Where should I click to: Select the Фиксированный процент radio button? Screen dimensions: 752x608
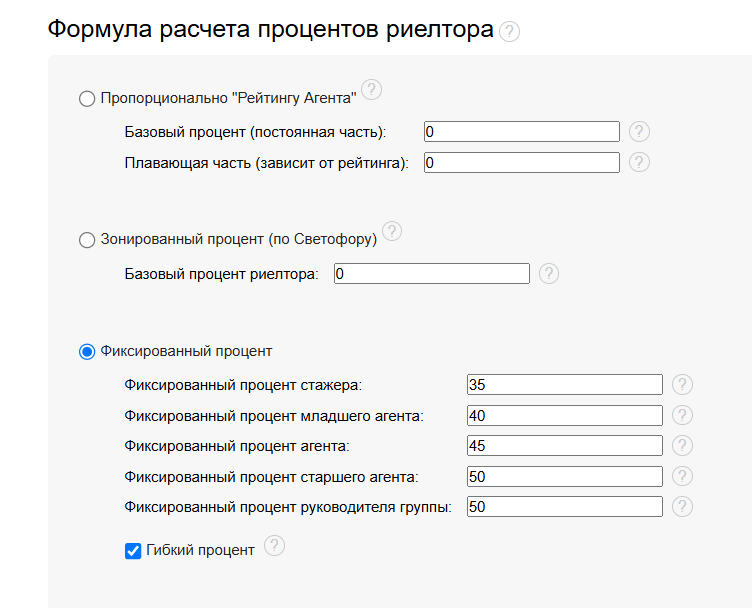coord(87,352)
